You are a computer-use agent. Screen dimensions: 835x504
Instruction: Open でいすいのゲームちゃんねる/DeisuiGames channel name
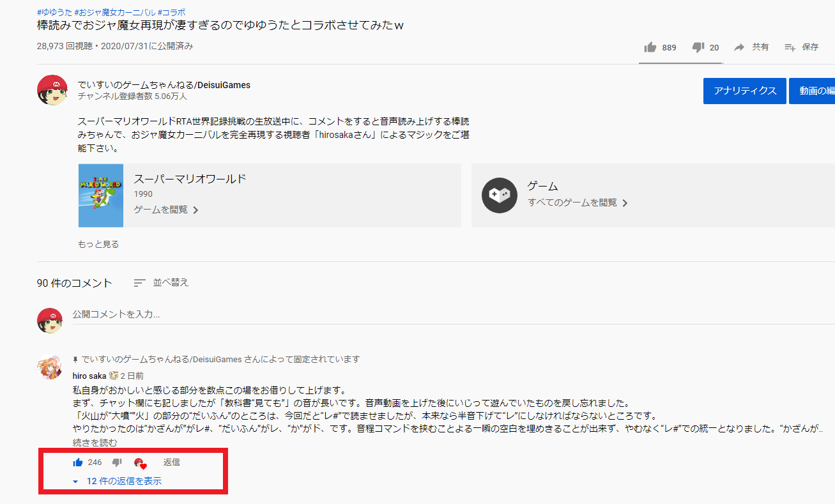point(164,85)
